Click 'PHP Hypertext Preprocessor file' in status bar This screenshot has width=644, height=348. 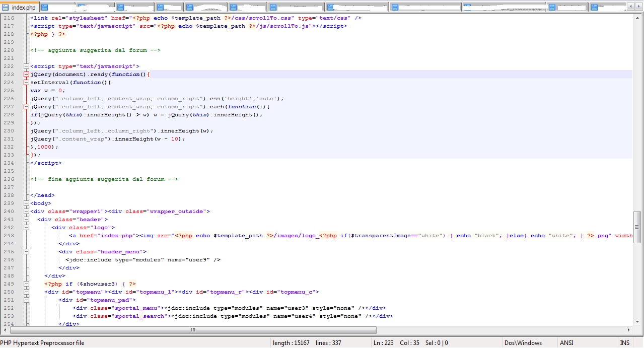(x=42, y=343)
